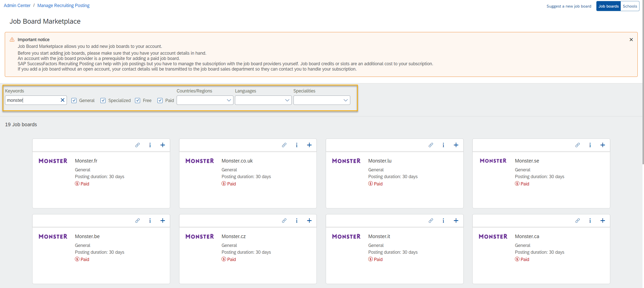The image size is (644, 288).
Task: Show info for Monster.ca job board
Action: tap(590, 220)
